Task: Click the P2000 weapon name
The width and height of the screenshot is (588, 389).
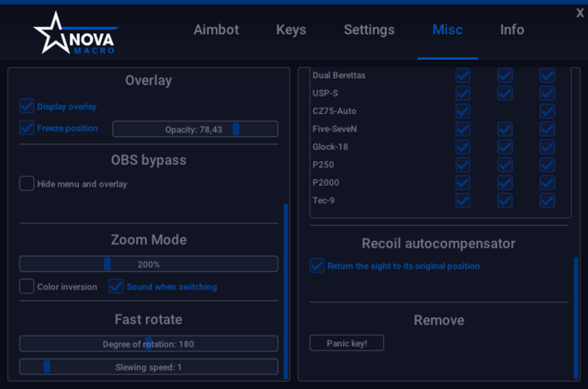Action: [325, 182]
